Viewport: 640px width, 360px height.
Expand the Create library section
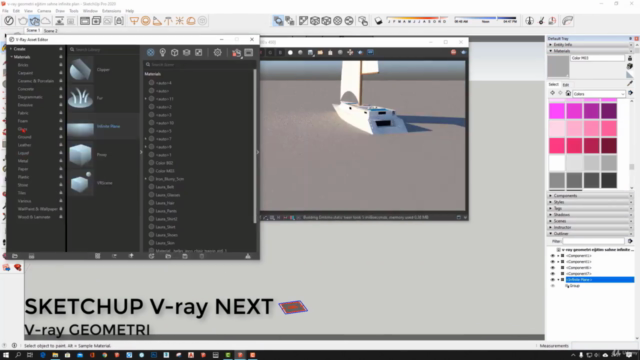[x=11, y=49]
